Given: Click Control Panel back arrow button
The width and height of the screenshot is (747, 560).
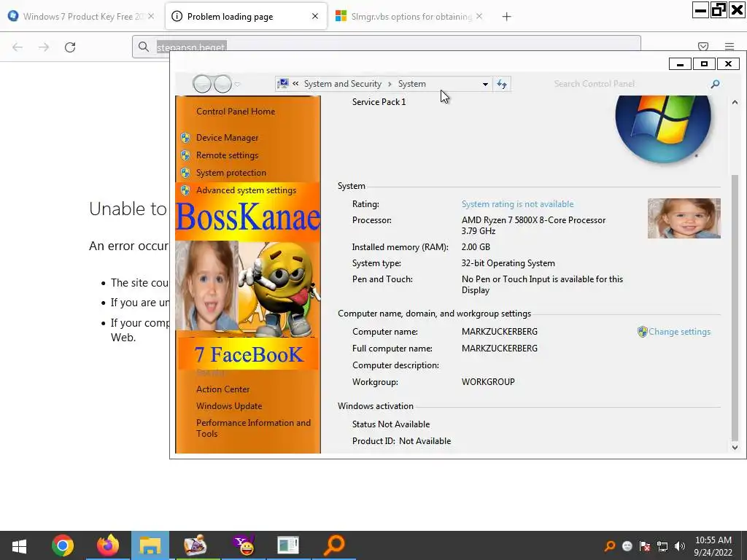Looking at the screenshot, I should [x=202, y=85].
